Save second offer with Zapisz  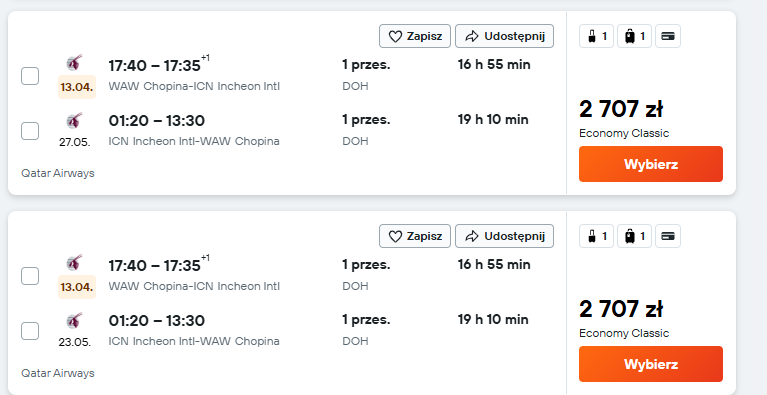coord(415,236)
